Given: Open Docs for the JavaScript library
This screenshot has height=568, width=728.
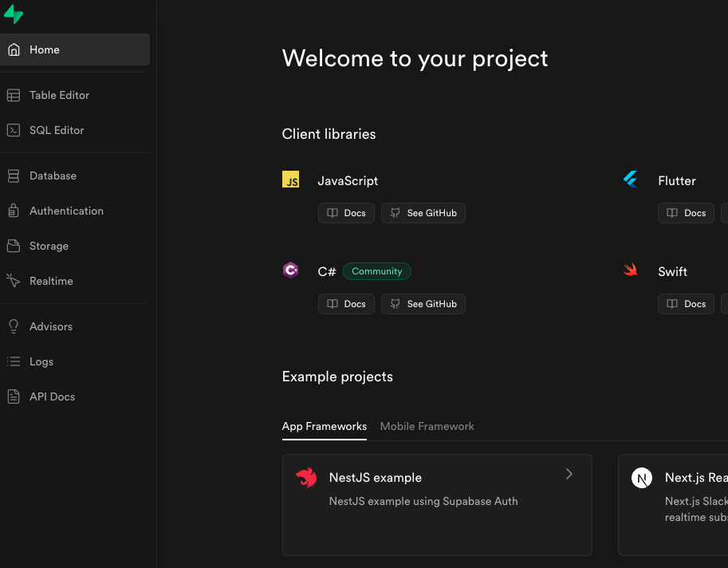Looking at the screenshot, I should click(346, 213).
